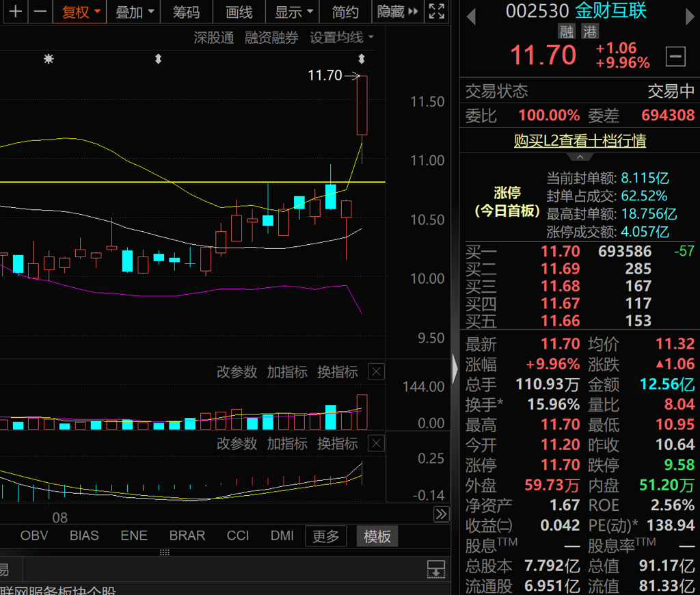Screen dimensions: 700x595
Task: Click the rightmost up-down arrow chart marker
Action: [x=362, y=59]
